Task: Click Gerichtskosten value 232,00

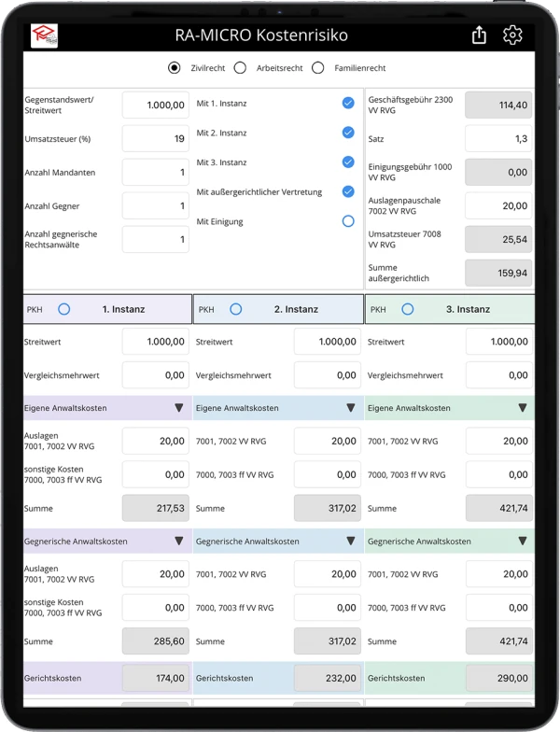Action: 328,678
